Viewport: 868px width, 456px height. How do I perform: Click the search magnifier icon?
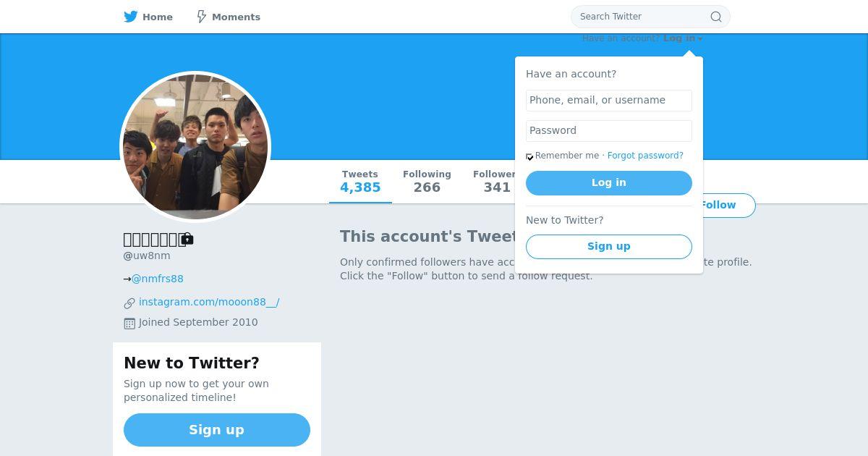[715, 17]
